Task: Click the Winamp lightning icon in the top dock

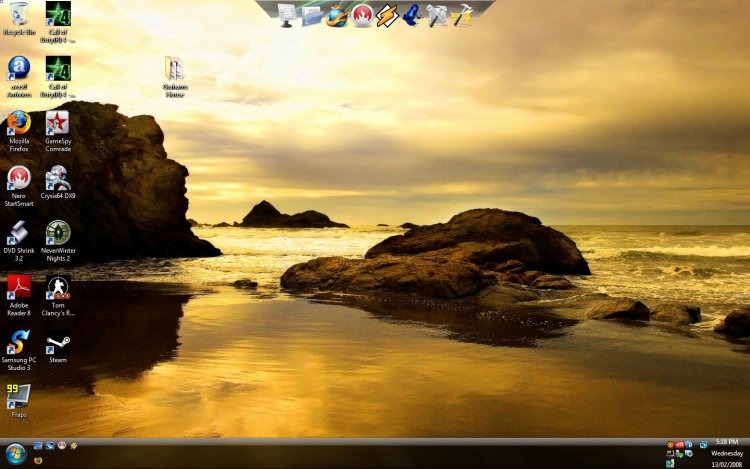Action: pyautogui.click(x=387, y=15)
